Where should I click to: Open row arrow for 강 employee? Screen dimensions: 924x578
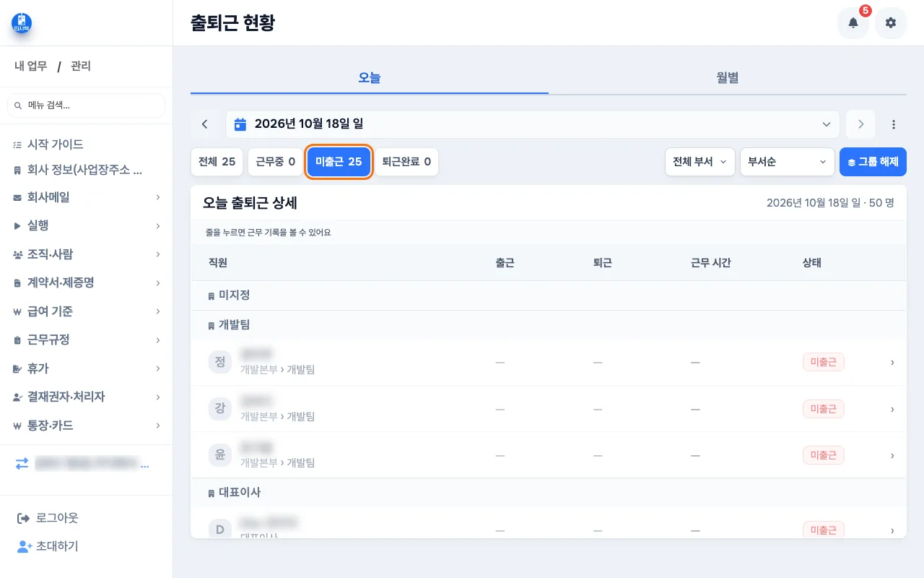(892, 409)
